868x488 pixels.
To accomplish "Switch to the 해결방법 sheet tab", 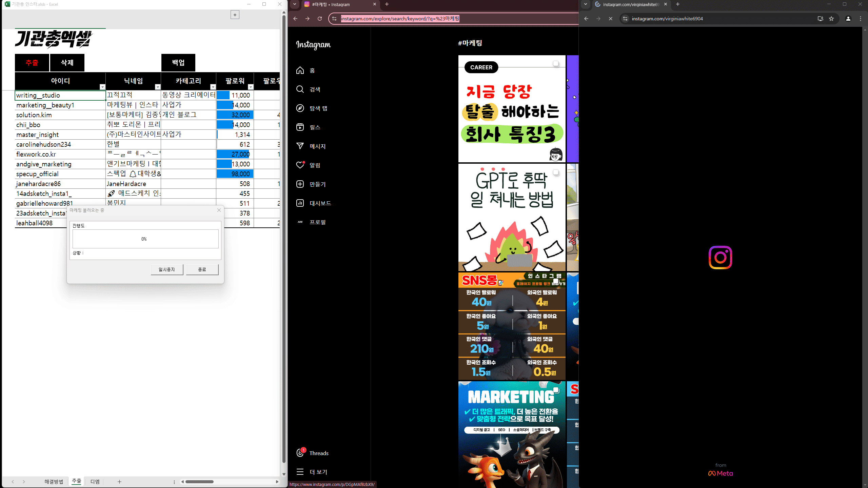I will pos(54,482).
